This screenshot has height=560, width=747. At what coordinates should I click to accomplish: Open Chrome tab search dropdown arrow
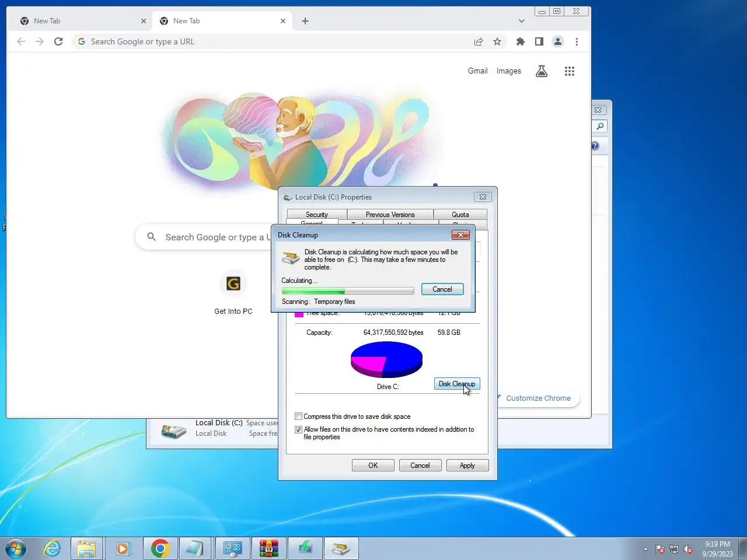tap(521, 21)
